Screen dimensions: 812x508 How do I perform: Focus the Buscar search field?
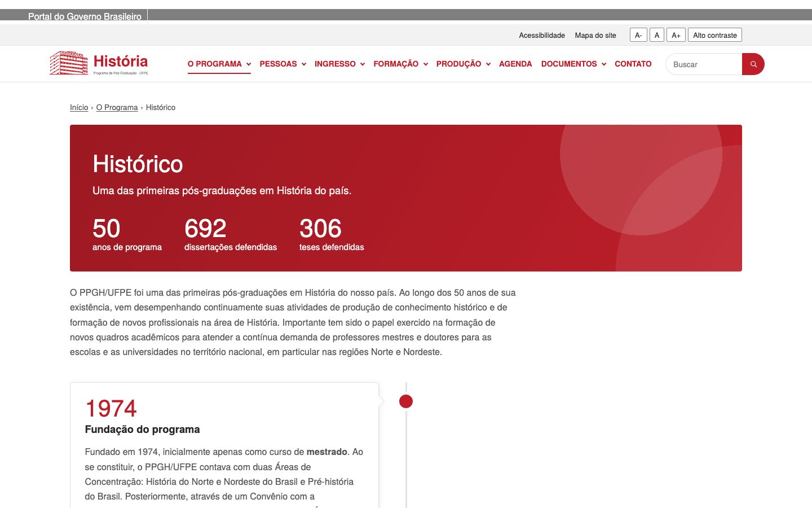coord(704,64)
